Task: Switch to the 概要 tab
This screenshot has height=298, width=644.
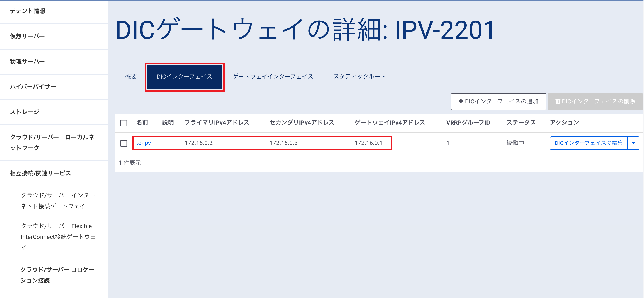Action: 131,76
